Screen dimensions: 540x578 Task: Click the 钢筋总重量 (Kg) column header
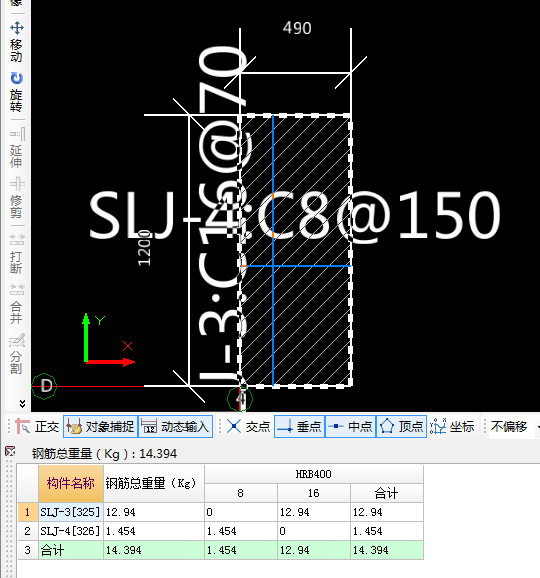click(154, 483)
